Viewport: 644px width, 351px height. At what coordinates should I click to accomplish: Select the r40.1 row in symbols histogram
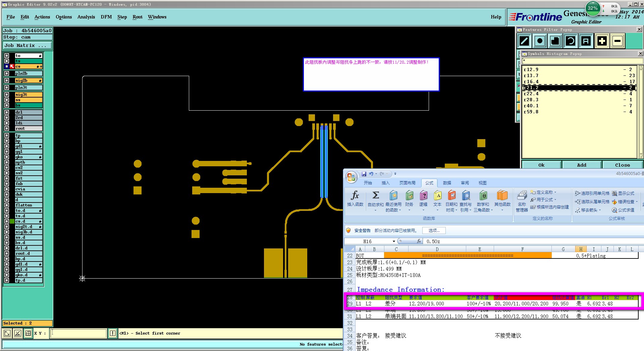pyautogui.click(x=579, y=106)
